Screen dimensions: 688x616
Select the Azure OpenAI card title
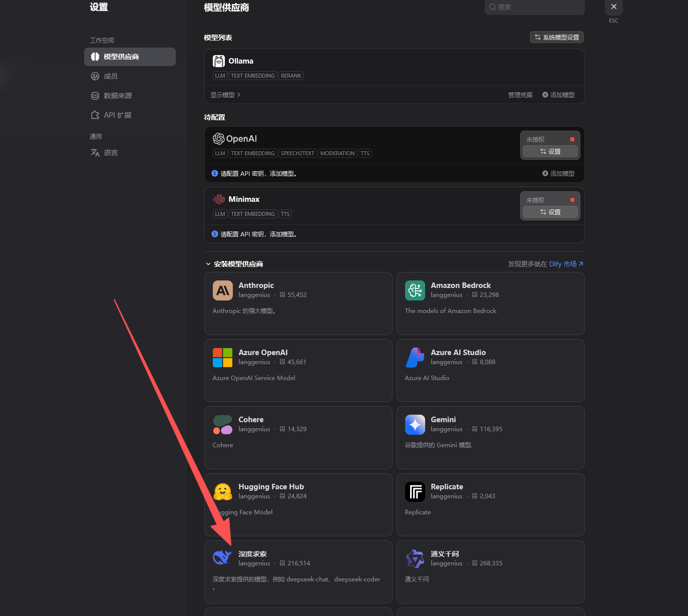point(263,353)
